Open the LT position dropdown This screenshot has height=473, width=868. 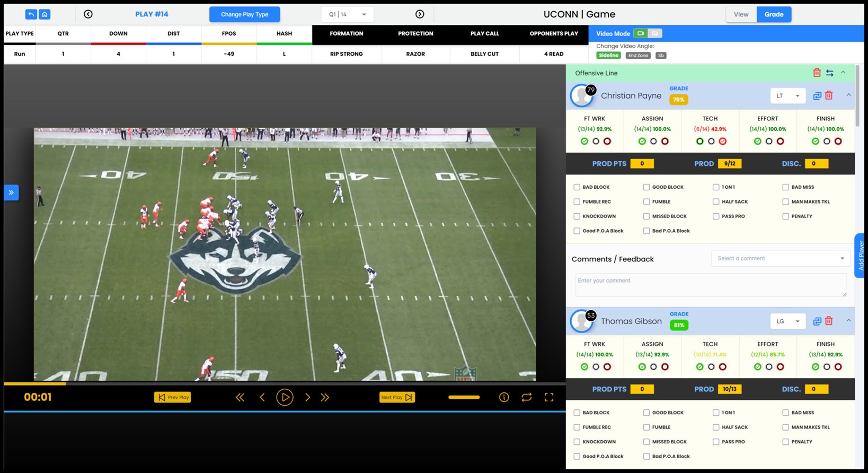point(787,96)
